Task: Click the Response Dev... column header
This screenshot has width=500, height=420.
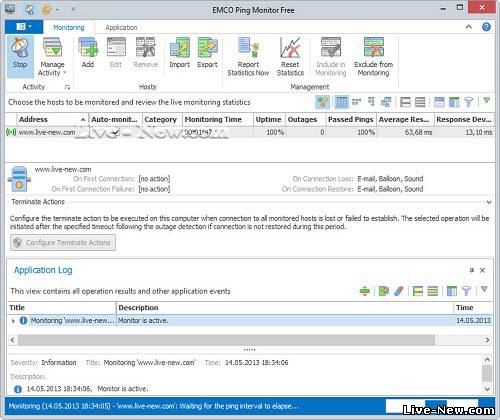Action: [x=464, y=119]
